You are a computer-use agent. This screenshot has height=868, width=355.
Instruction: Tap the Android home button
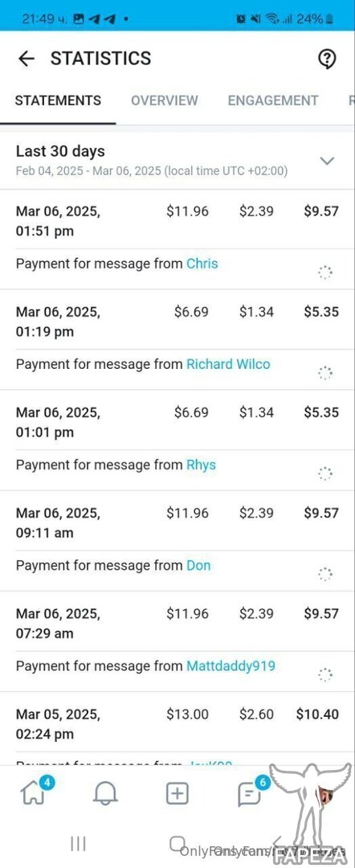[x=177, y=844]
